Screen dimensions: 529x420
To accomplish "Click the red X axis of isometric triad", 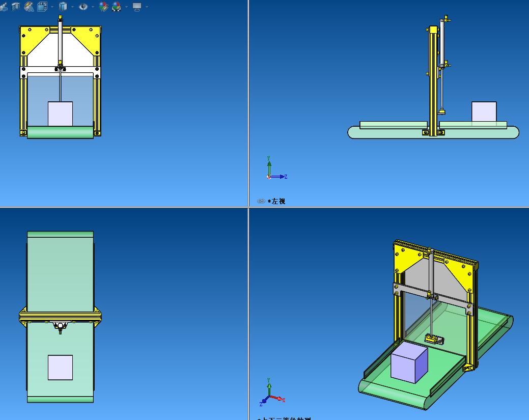I will tap(277, 399).
